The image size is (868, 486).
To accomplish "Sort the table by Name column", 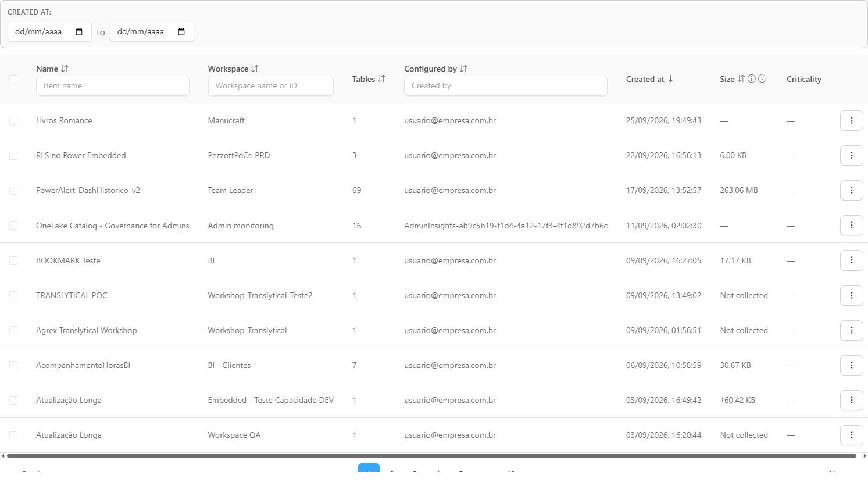I will 65,69.
